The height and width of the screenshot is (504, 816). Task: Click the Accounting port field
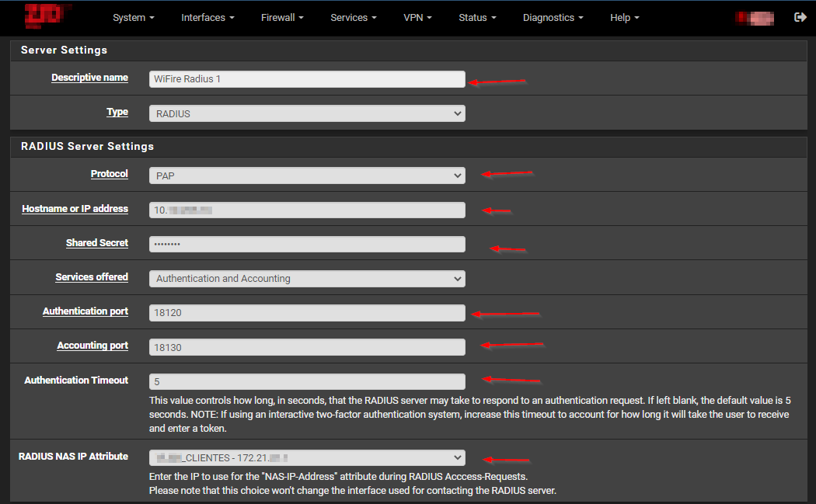point(307,347)
